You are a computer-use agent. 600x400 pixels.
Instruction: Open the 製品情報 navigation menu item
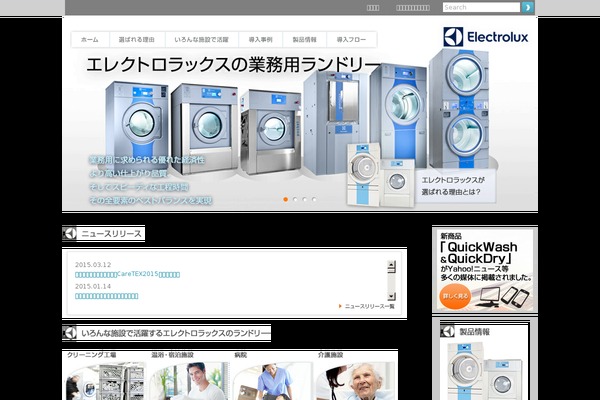[305, 39]
